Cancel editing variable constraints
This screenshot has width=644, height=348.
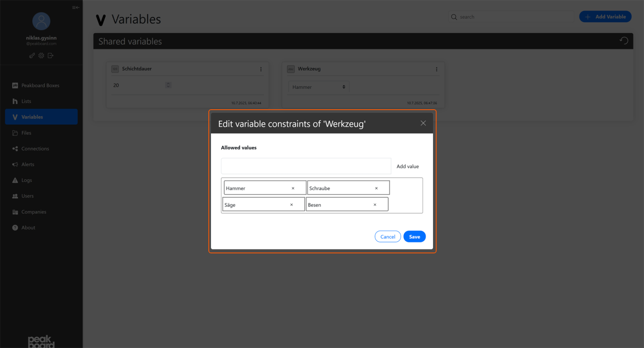387,237
